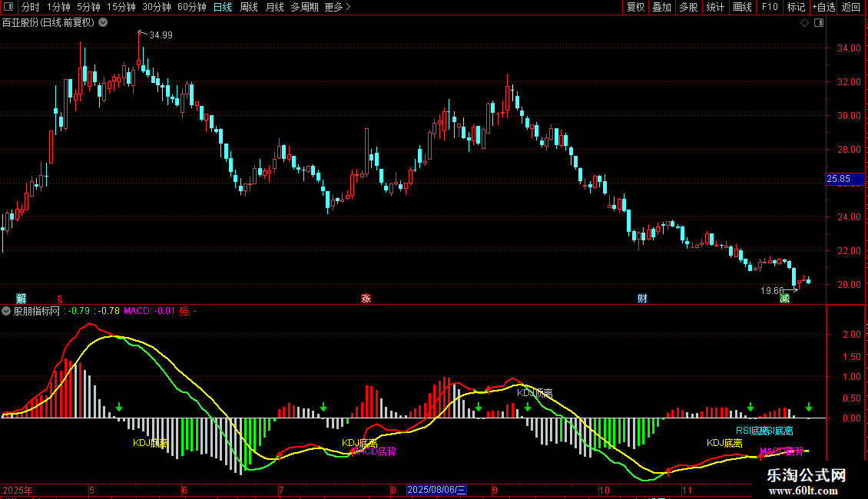
Task: Click the red $ dividend marker
Action: point(60,299)
